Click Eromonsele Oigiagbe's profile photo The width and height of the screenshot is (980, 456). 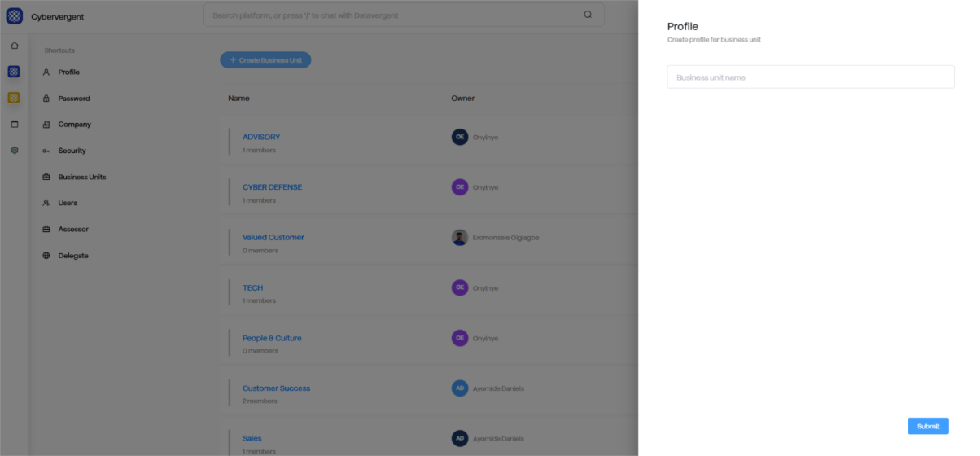[x=460, y=238]
